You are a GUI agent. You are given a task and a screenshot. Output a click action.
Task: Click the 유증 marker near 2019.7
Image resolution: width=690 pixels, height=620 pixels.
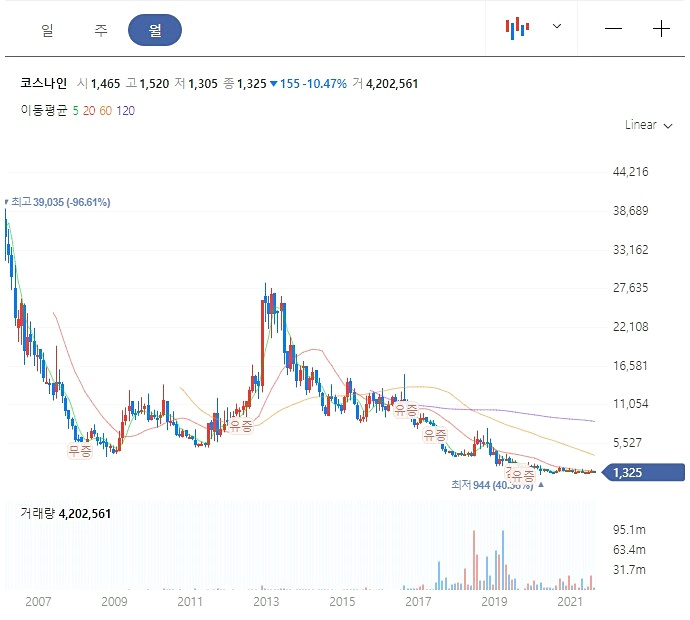click(523, 475)
